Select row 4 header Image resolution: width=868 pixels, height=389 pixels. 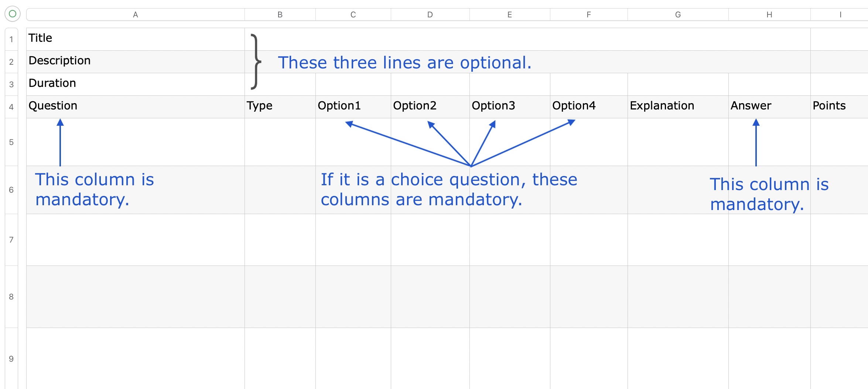tap(11, 107)
